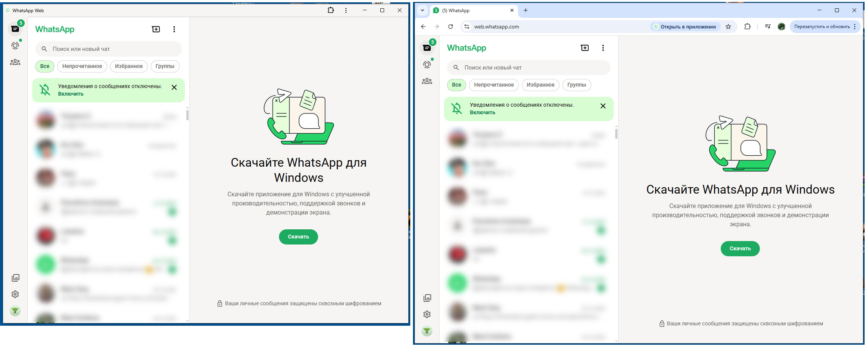Open the Chats icon in the WhatsApp Web app window
The width and height of the screenshot is (868, 347).
pos(15,29)
